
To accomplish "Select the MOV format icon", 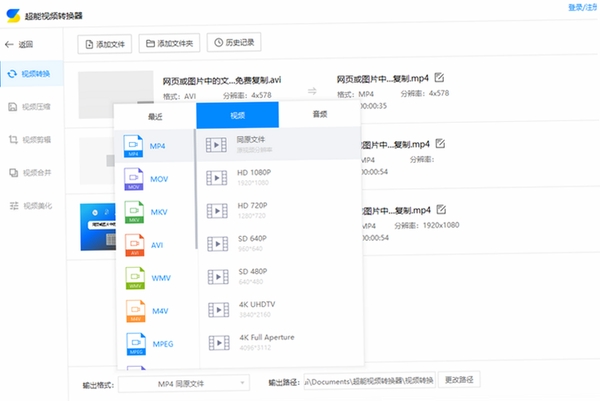I will [x=134, y=179].
